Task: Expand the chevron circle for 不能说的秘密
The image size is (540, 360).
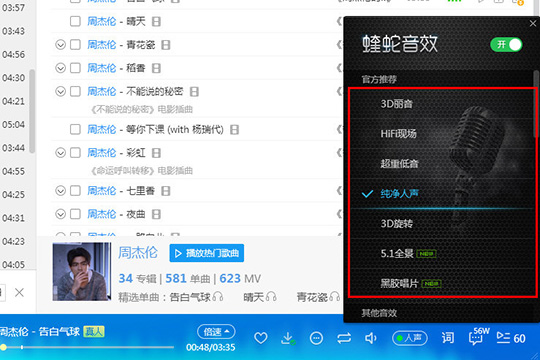Action: coord(60,91)
